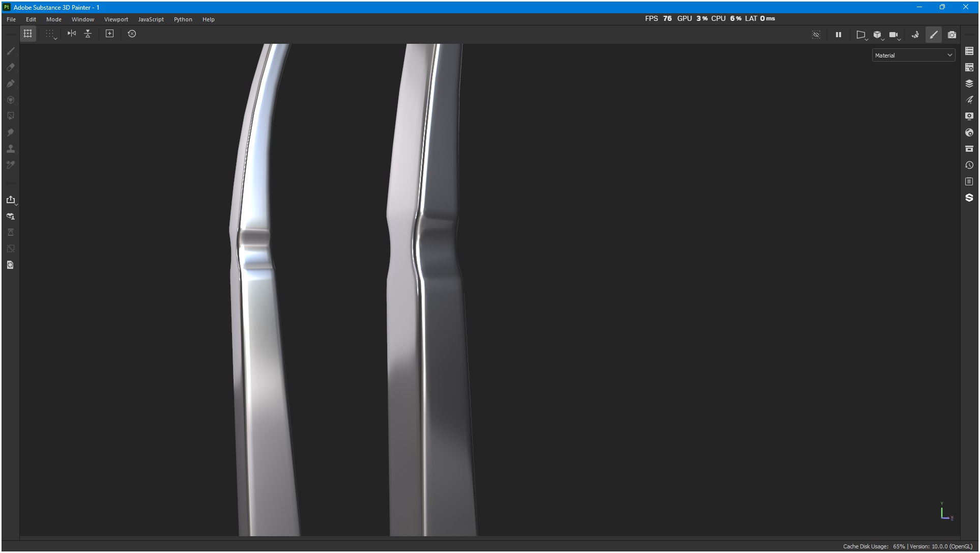Open the viewport 3D/2D mode dropdown
The image size is (980, 553).
click(x=877, y=35)
